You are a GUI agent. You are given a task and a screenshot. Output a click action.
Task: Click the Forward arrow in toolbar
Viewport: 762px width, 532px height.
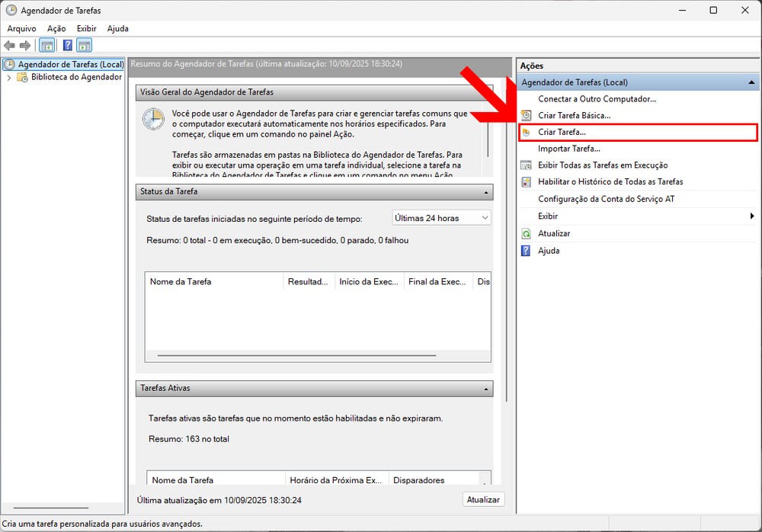click(25, 46)
